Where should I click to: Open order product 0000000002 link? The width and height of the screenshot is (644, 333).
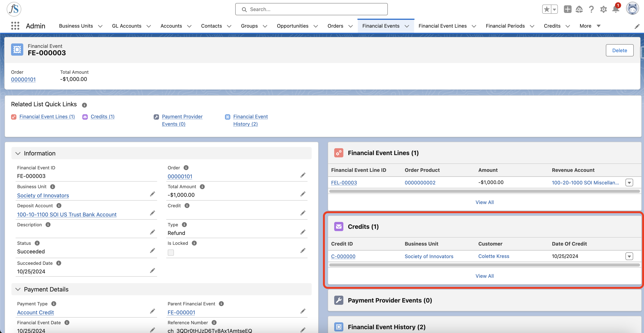click(x=420, y=183)
